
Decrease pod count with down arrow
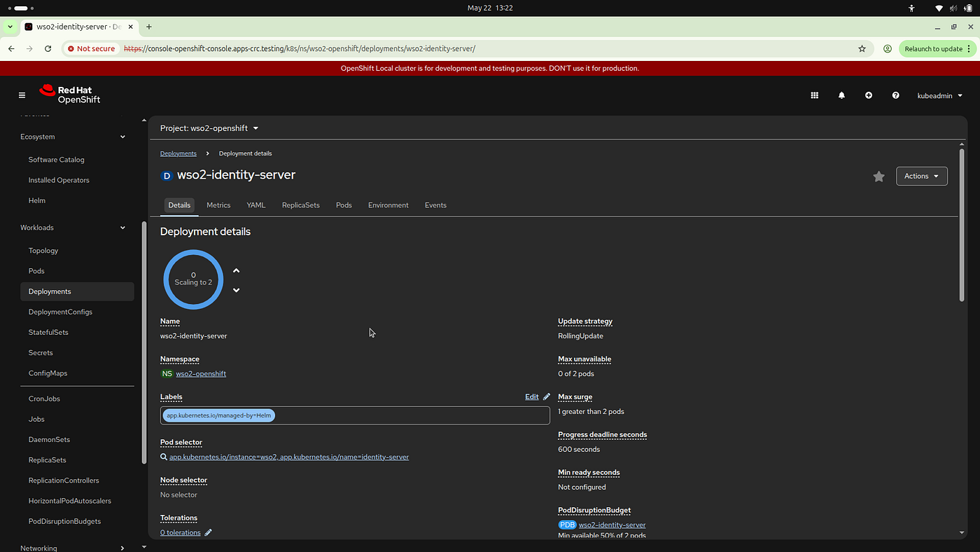pyautogui.click(x=236, y=290)
